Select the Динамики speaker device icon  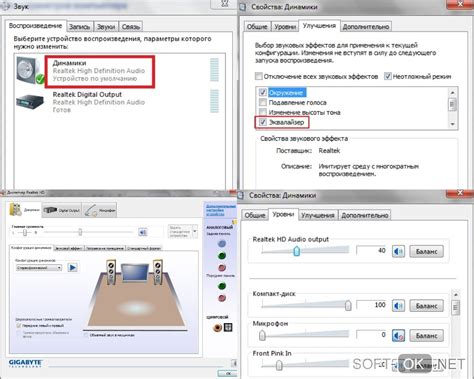30,70
